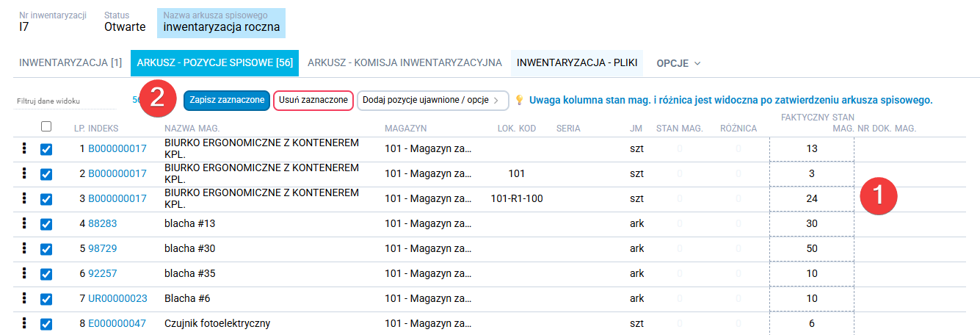Edit actual stock field showing 24

(811, 198)
